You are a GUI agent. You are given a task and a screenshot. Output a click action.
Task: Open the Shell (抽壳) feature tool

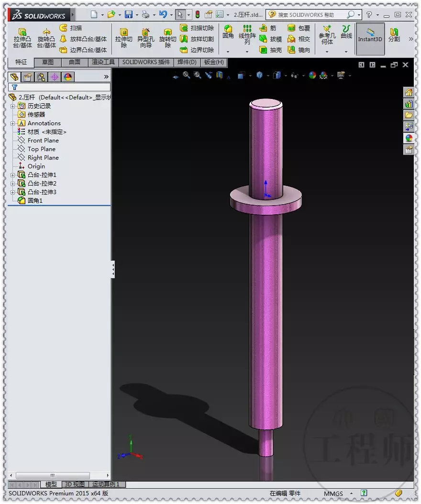(270, 50)
